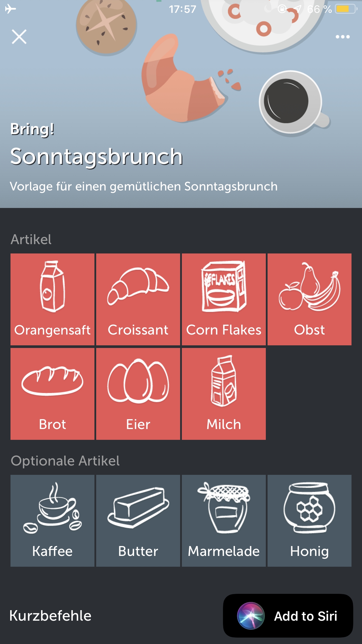Select the Eier eggs icon
The height and width of the screenshot is (644, 362).
coord(138,381)
